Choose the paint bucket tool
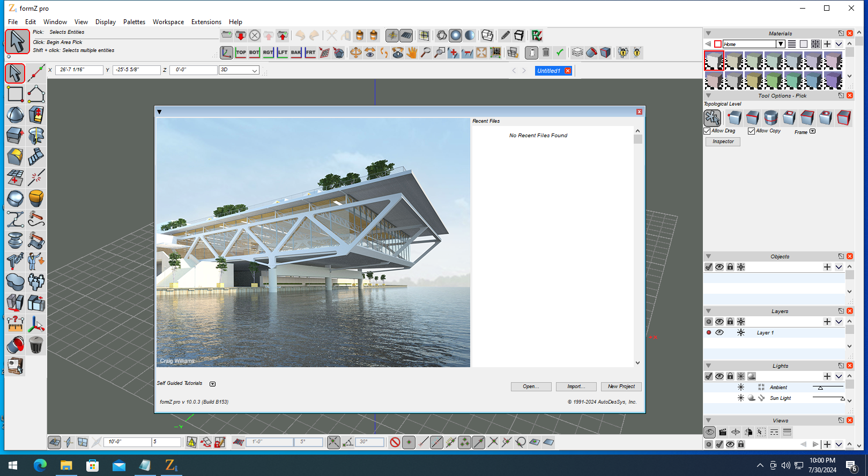Viewport: 868px width, 476px height. (15, 345)
